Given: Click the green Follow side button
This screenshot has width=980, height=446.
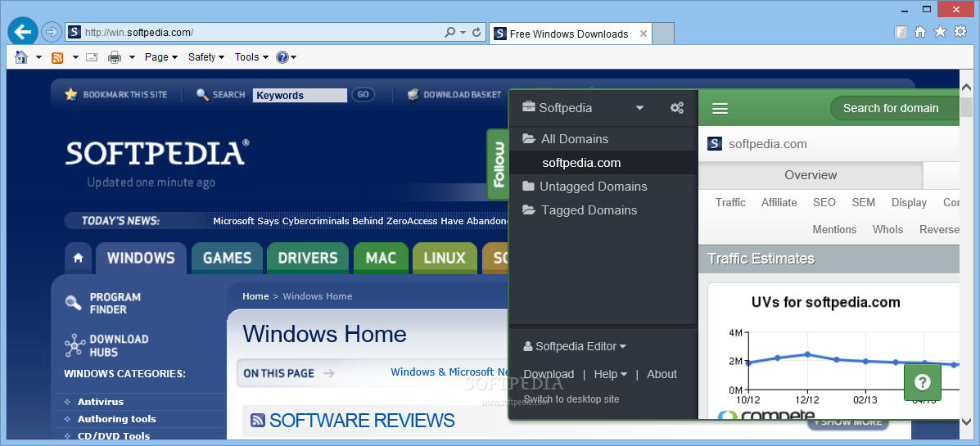Looking at the screenshot, I should (x=498, y=164).
